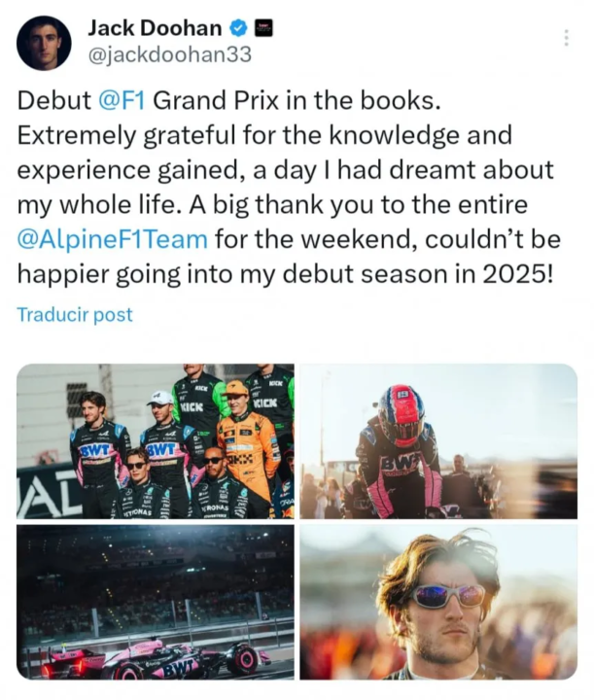Enlarge the portrait photo with sunglasses
Image resolution: width=594 pixels, height=700 pixels.
pos(438,603)
